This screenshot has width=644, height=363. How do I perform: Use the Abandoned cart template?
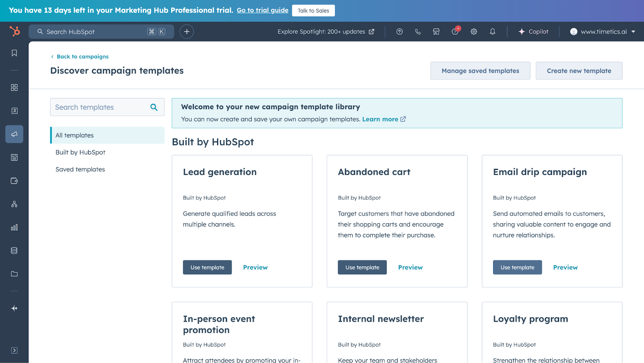[x=362, y=267]
